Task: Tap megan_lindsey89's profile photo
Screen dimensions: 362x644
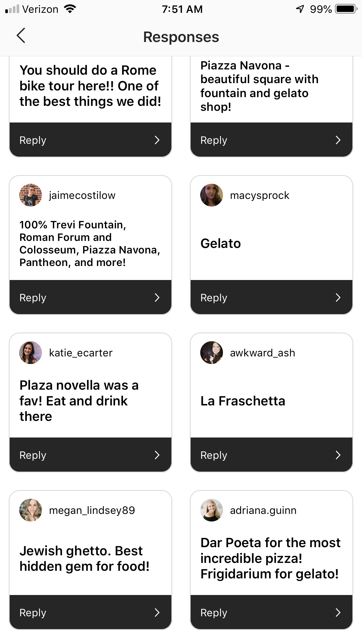Action: [31, 510]
